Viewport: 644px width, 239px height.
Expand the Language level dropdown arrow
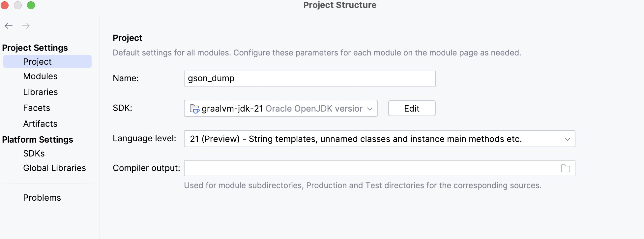(x=567, y=139)
